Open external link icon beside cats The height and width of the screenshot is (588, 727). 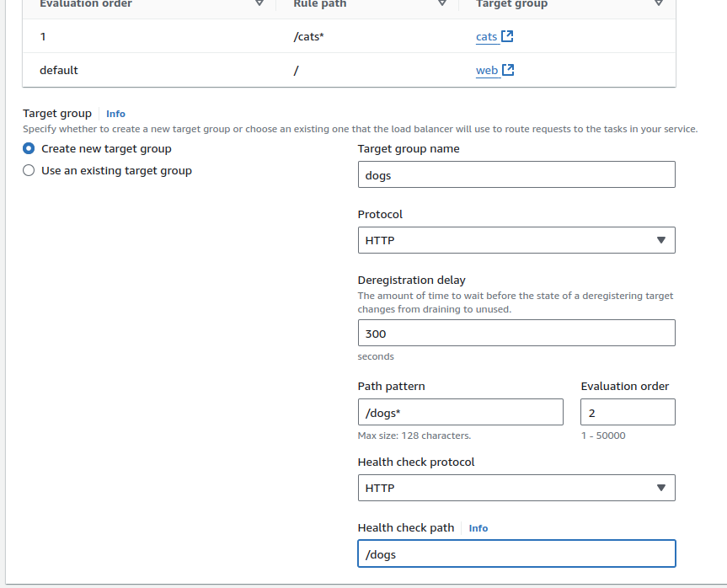pos(507,36)
